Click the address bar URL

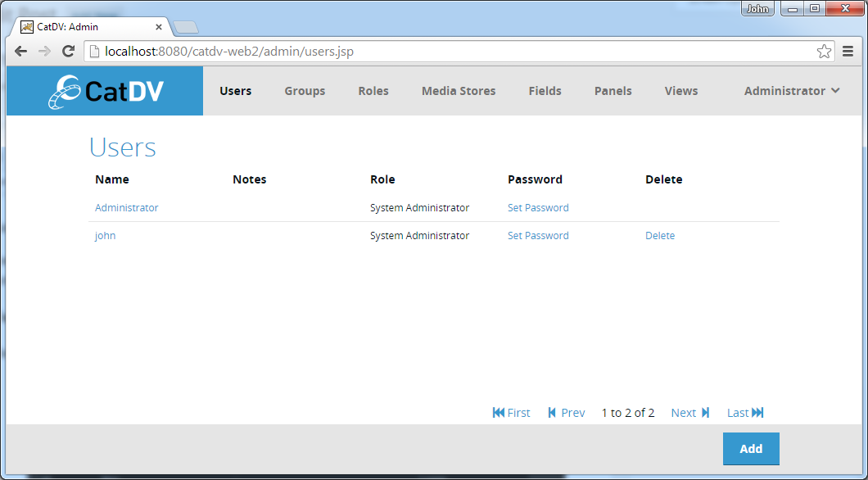tap(229, 52)
